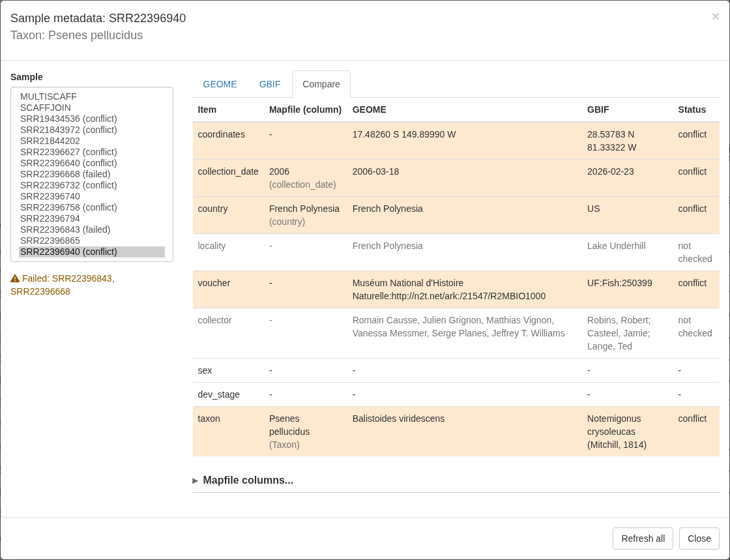Image resolution: width=730 pixels, height=560 pixels.
Task: Click GBIF country value US
Action: pyautogui.click(x=593, y=209)
